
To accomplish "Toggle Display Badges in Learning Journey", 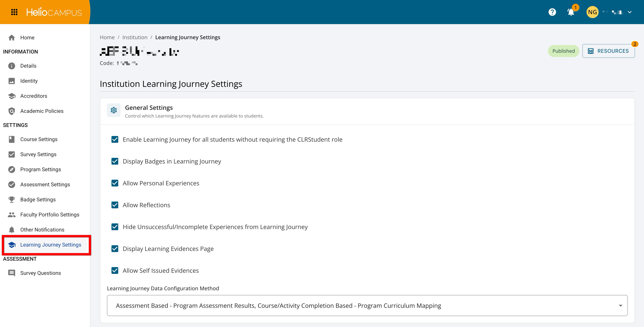I will click(x=115, y=161).
